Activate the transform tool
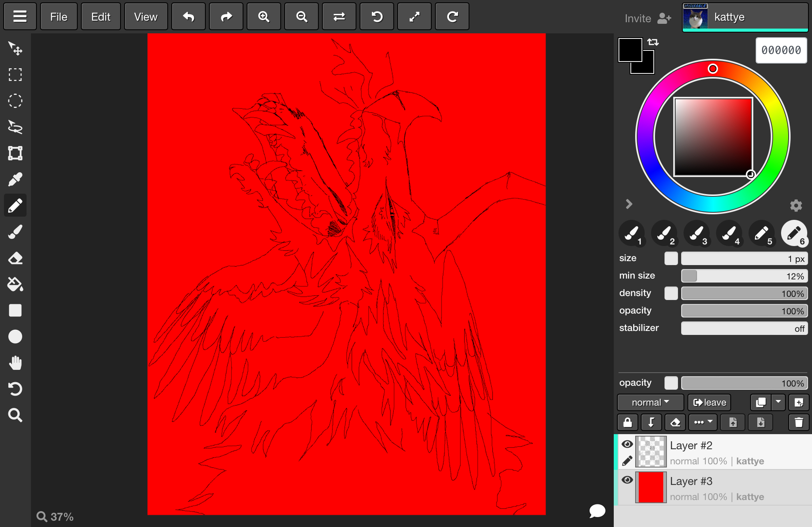This screenshot has height=527, width=812. click(x=15, y=153)
